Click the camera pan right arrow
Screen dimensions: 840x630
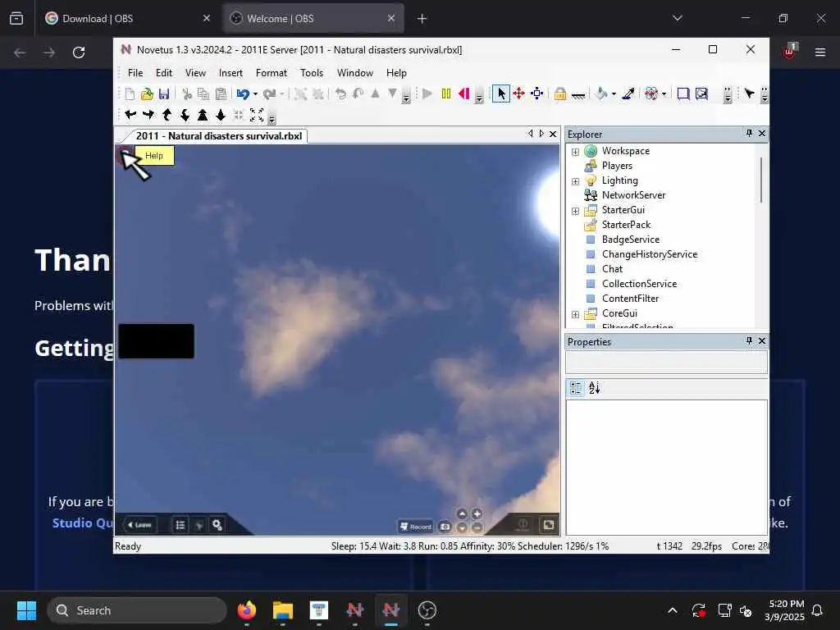tap(148, 114)
